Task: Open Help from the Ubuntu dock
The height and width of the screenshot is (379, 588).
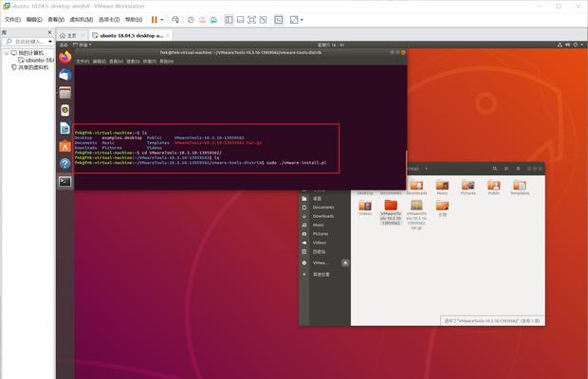Action: (x=64, y=164)
